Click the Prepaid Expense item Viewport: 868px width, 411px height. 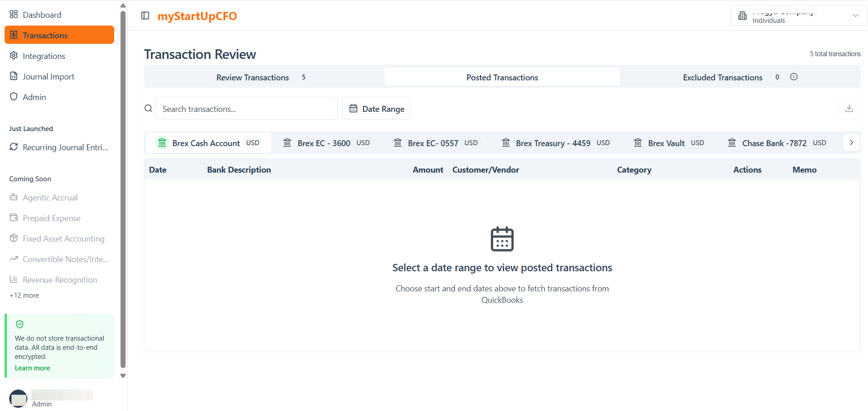point(59,218)
